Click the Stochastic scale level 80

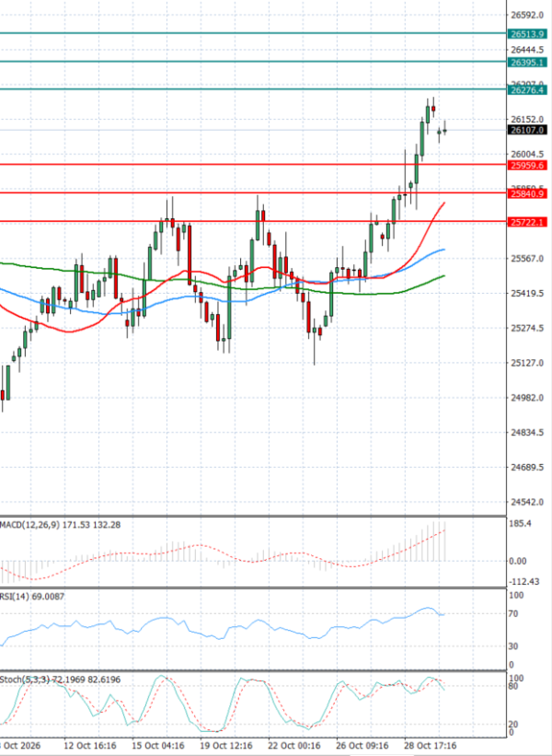tap(514, 686)
